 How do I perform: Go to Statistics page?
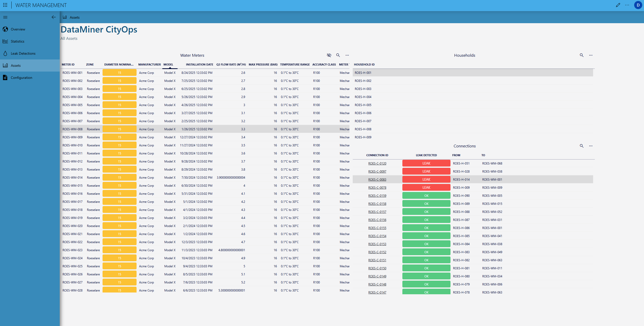17,41
